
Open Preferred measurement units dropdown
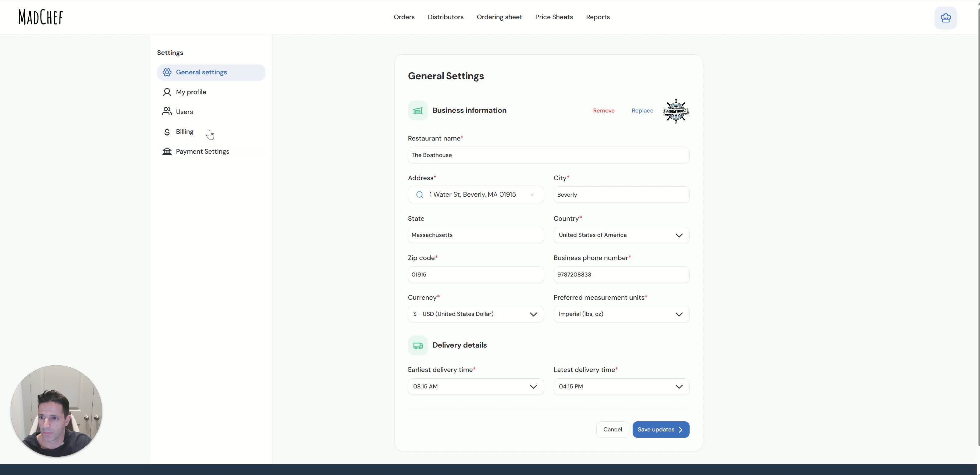tap(621, 314)
